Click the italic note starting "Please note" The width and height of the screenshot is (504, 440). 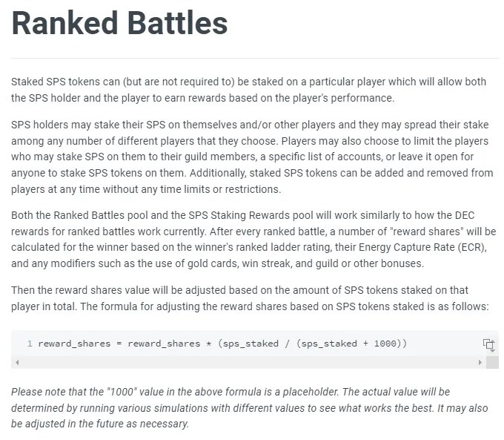(x=250, y=408)
